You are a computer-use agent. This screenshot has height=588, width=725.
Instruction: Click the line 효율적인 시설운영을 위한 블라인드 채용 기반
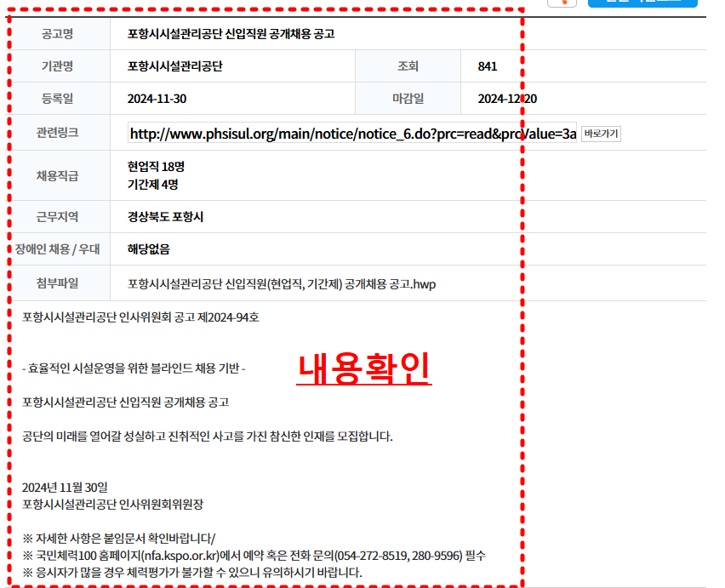click(134, 368)
